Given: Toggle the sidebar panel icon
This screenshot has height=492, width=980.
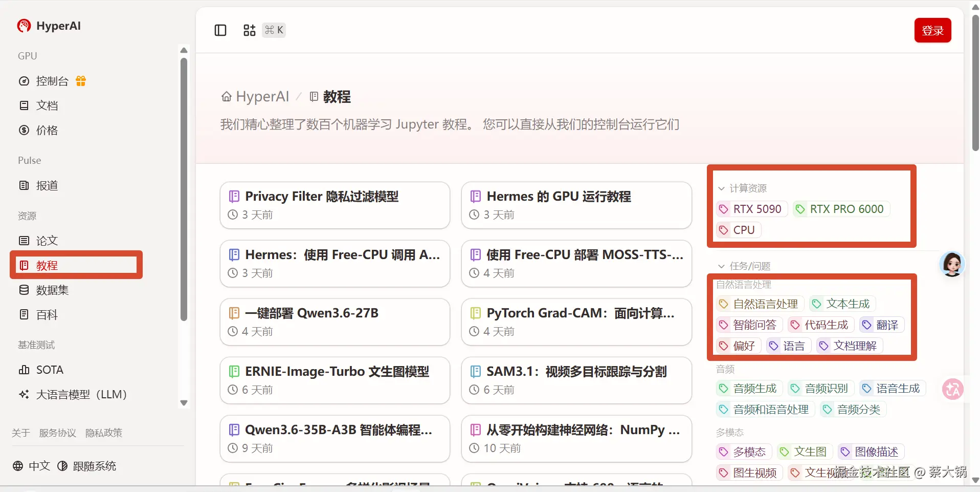Looking at the screenshot, I should click(x=220, y=30).
